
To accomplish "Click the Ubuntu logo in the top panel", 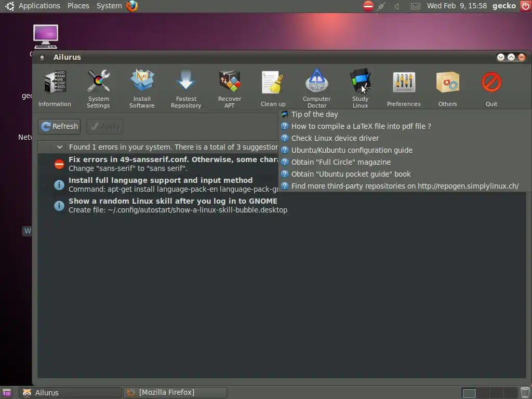I will tap(9, 6).
